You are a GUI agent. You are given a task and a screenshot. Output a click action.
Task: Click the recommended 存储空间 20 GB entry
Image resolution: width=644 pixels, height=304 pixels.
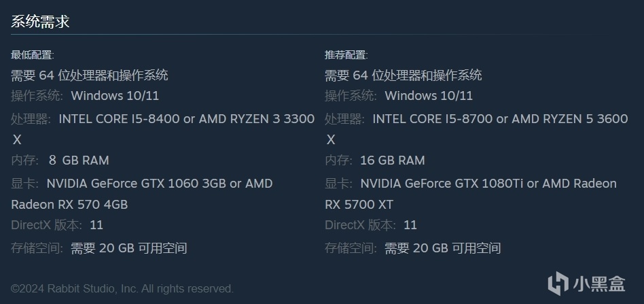[x=443, y=248]
